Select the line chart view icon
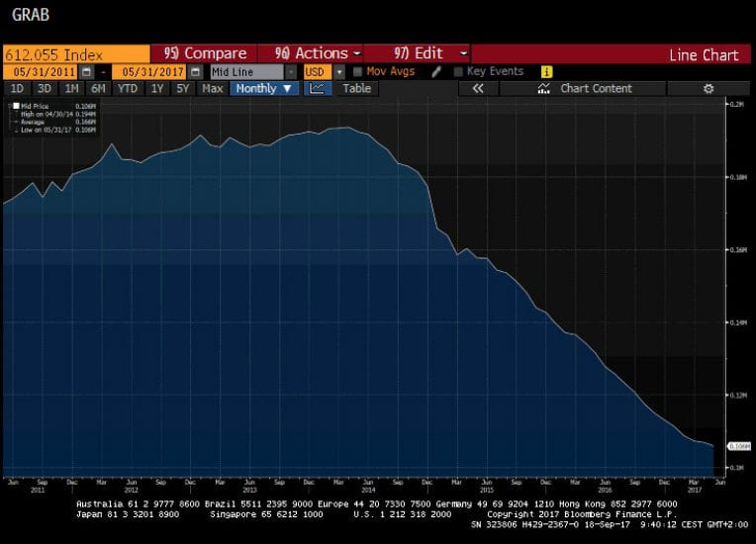The height and width of the screenshot is (544, 756). click(317, 89)
